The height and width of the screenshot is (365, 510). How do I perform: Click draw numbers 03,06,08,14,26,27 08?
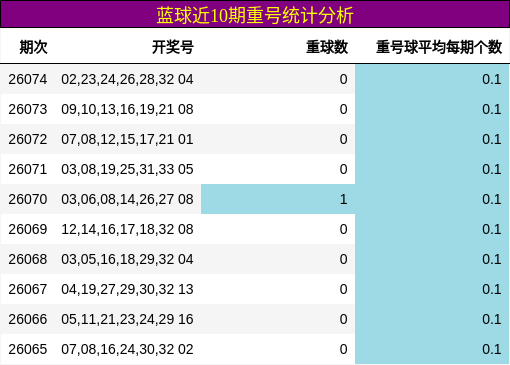click(127, 199)
